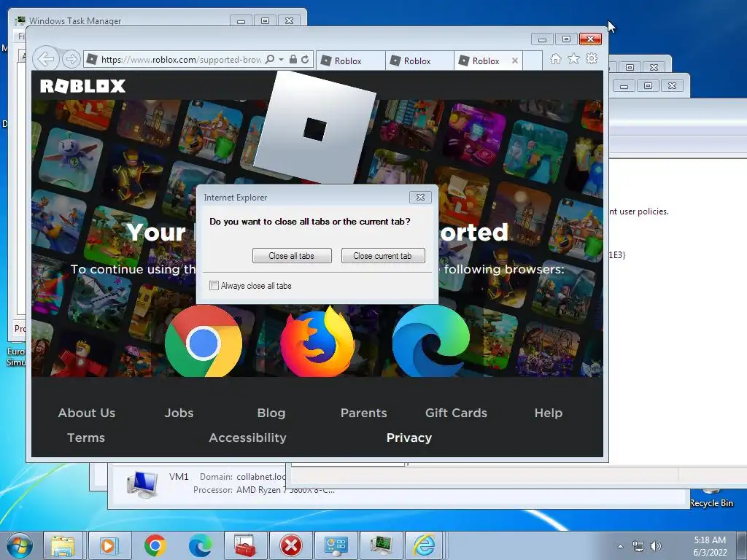
Task: Click the Internet Explorer forward arrow button
Action: point(71,59)
